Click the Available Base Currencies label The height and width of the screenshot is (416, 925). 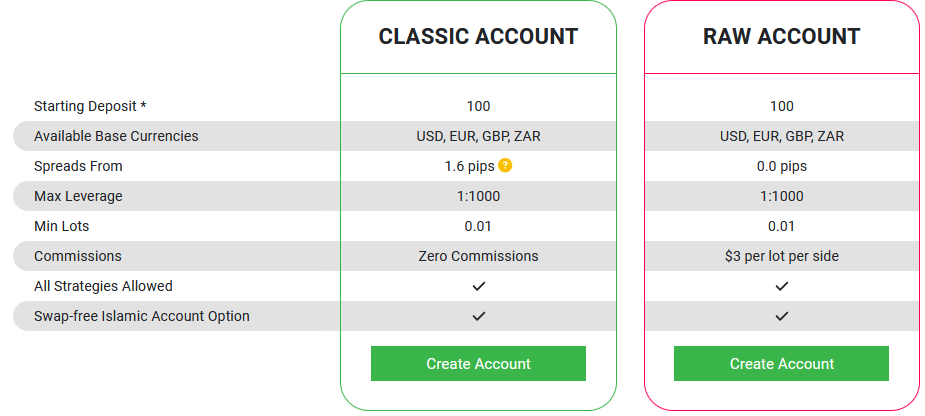point(116,136)
